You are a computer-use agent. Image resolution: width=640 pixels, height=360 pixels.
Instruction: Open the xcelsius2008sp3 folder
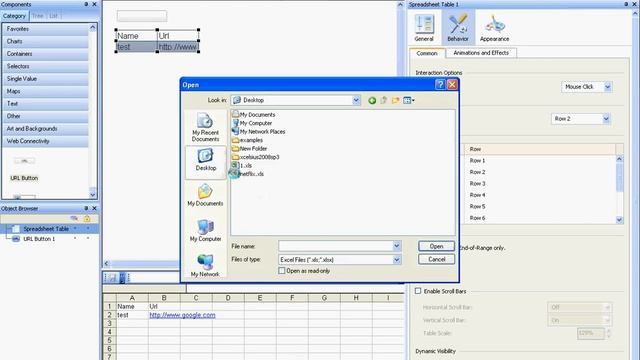tap(256, 157)
